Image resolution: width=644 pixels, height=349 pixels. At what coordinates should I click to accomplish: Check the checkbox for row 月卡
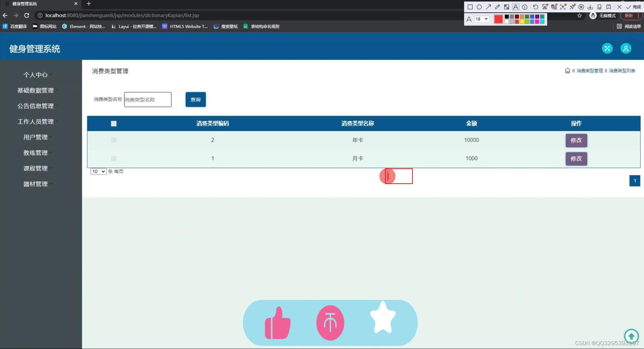pos(113,158)
